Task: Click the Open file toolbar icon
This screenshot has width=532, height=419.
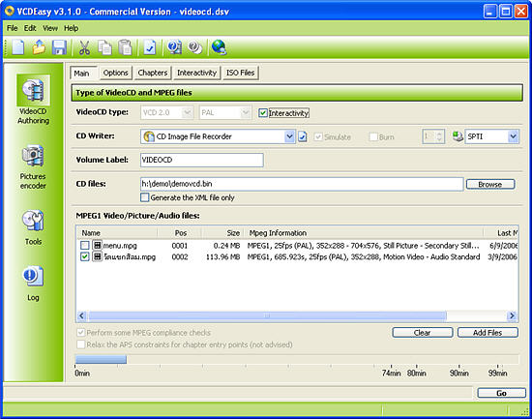Action: tap(39, 46)
